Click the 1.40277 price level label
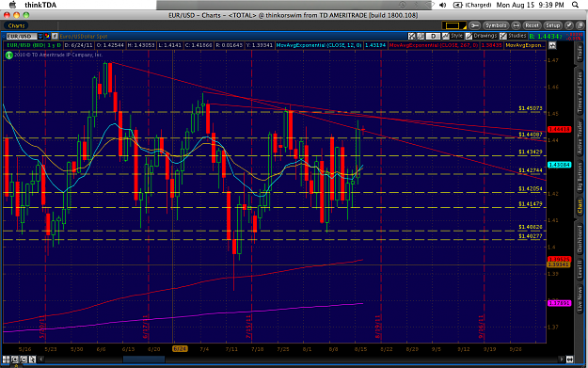588x368 pixels. (531, 236)
